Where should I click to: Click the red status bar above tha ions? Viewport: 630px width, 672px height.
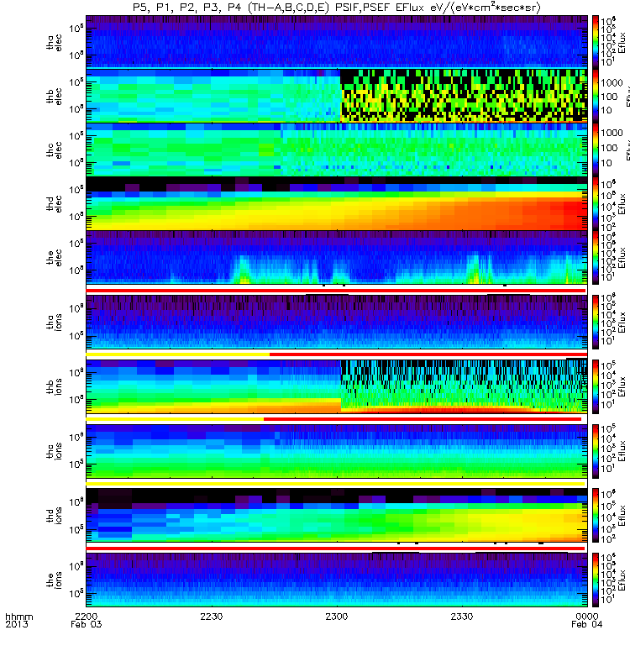[335, 291]
